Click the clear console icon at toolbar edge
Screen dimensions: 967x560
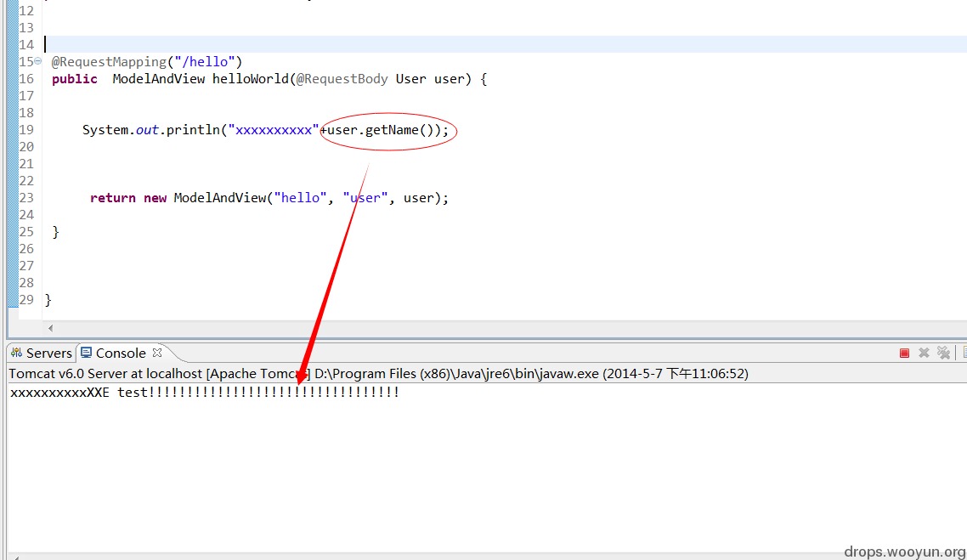pos(964,353)
